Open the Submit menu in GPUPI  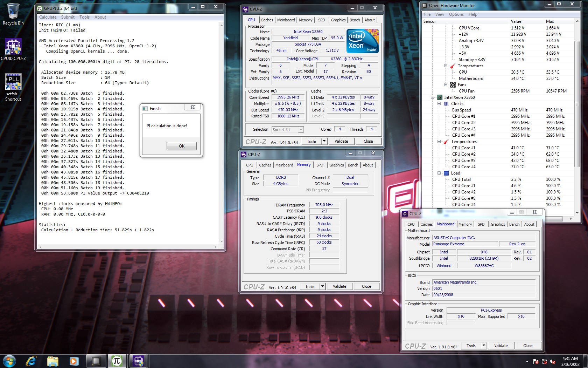[x=68, y=17]
